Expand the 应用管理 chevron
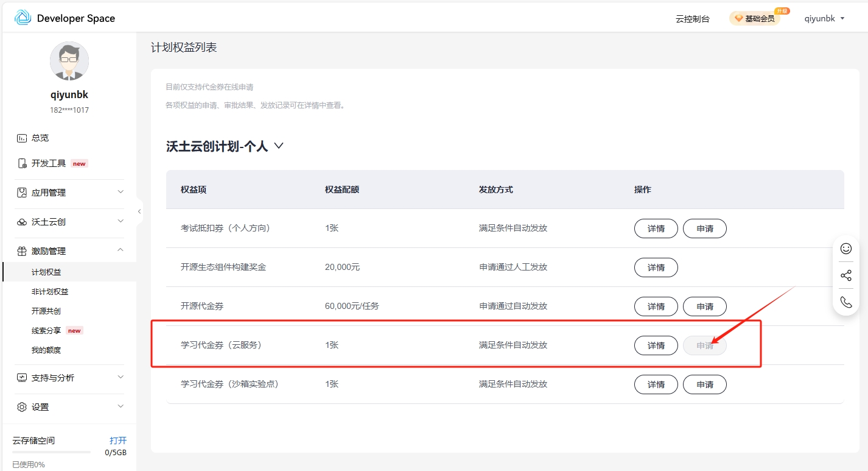Viewport: 868px width, 471px height. point(121,192)
